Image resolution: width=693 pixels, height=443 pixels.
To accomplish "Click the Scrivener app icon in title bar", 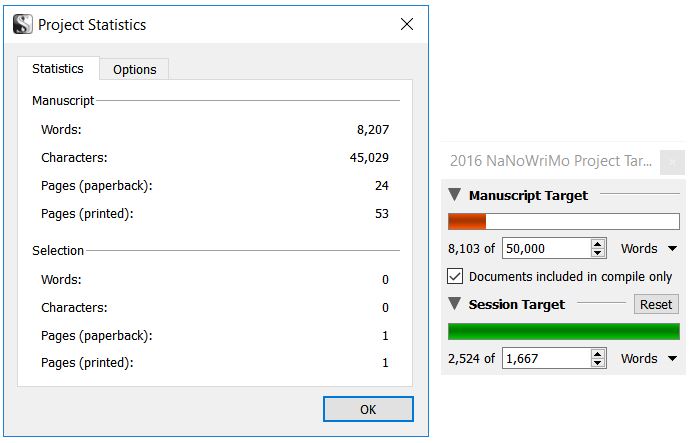I will point(23,24).
